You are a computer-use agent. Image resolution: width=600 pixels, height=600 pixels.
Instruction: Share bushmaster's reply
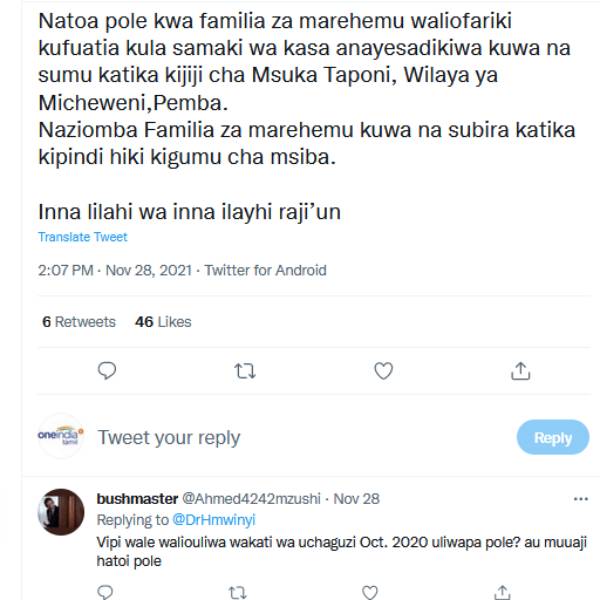point(504,592)
